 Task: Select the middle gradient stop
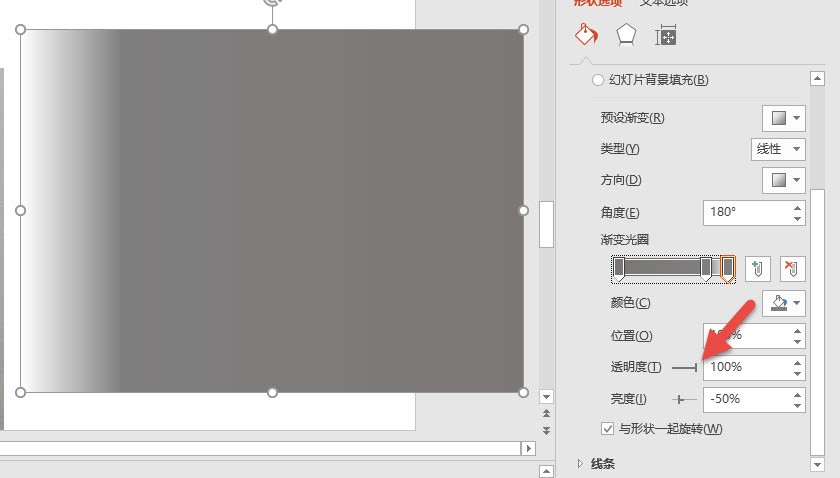pos(706,268)
